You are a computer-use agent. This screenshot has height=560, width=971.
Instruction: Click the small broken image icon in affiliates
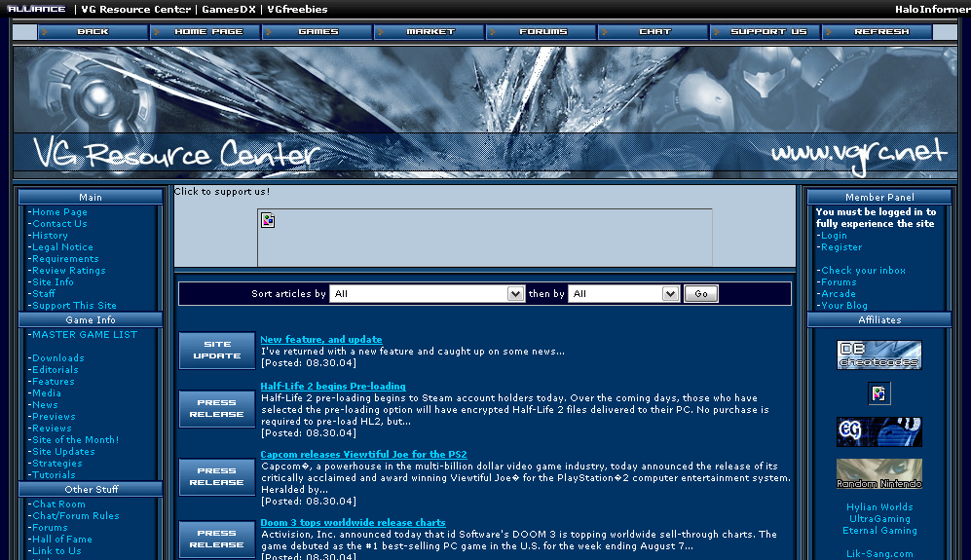tap(879, 393)
